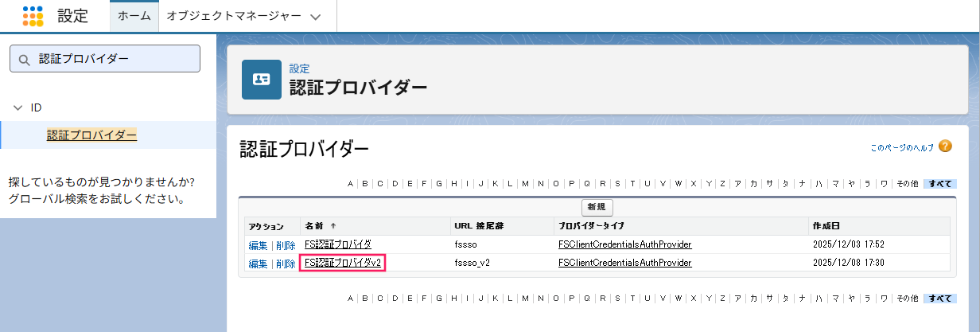Open the App Launcher dots icon
980x332 pixels.
pyautogui.click(x=33, y=15)
